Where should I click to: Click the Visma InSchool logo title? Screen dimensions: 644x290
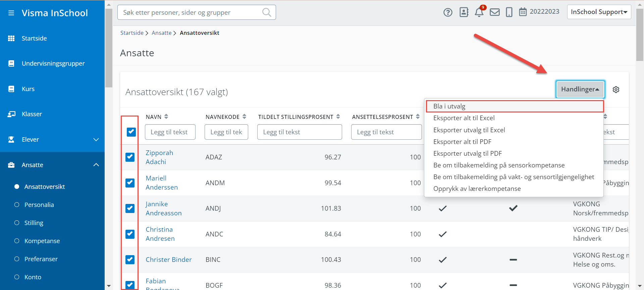tap(55, 13)
